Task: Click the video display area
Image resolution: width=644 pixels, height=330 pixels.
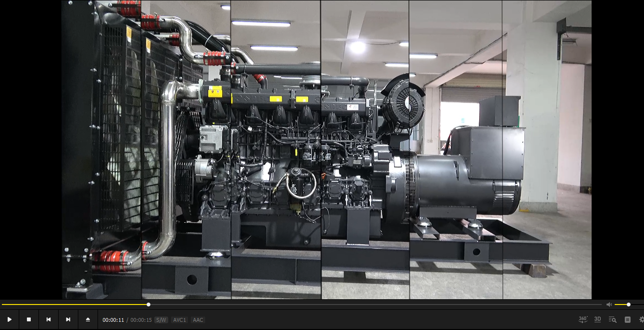Action: [x=326, y=149]
